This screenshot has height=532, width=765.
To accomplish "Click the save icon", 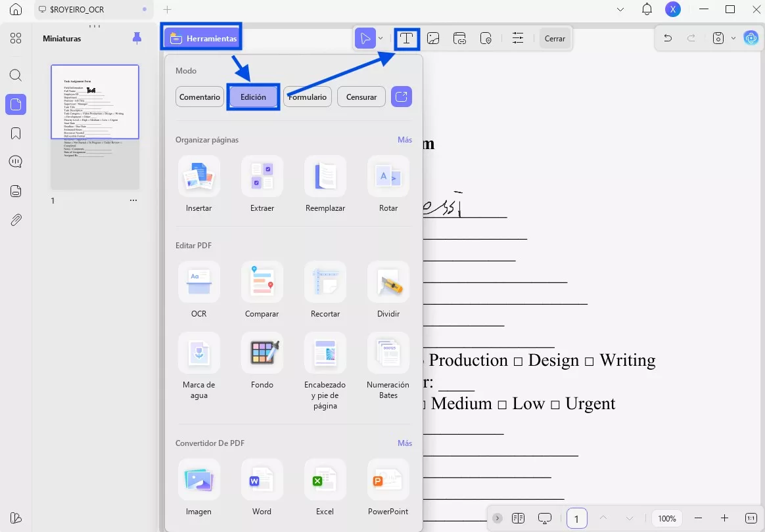I will coord(718,38).
